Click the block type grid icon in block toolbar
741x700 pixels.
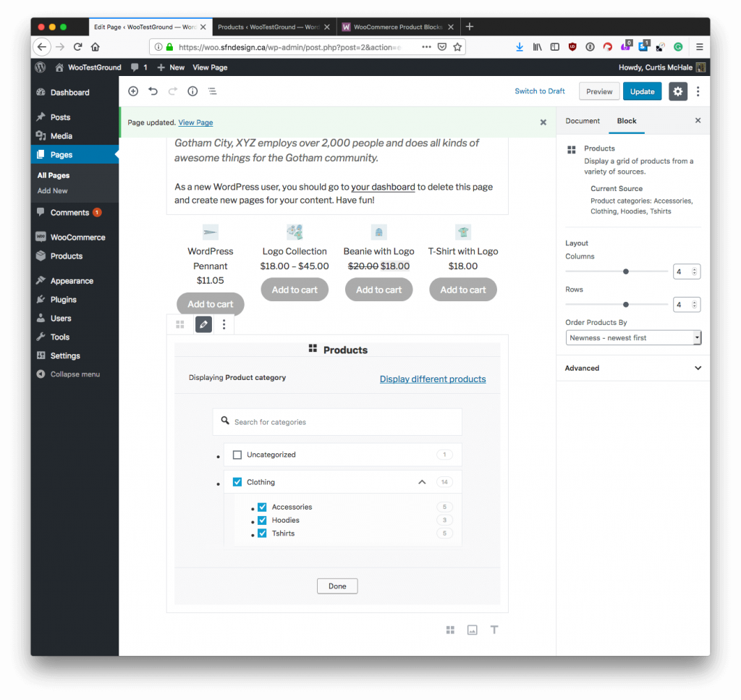coord(180,324)
